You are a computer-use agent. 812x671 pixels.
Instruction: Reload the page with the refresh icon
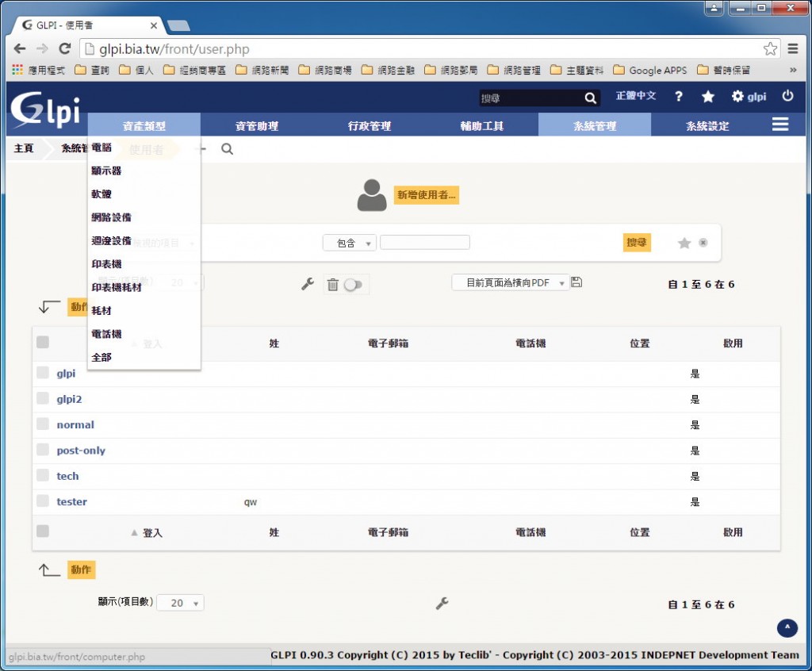click(x=65, y=48)
